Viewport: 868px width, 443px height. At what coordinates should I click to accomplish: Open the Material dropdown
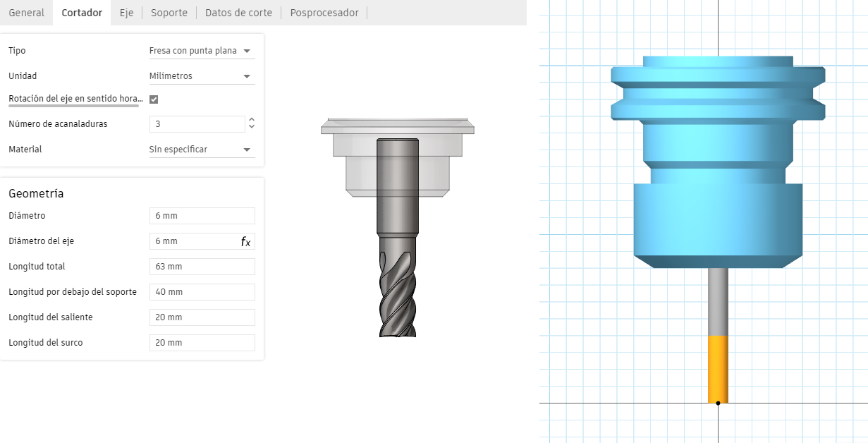point(201,150)
